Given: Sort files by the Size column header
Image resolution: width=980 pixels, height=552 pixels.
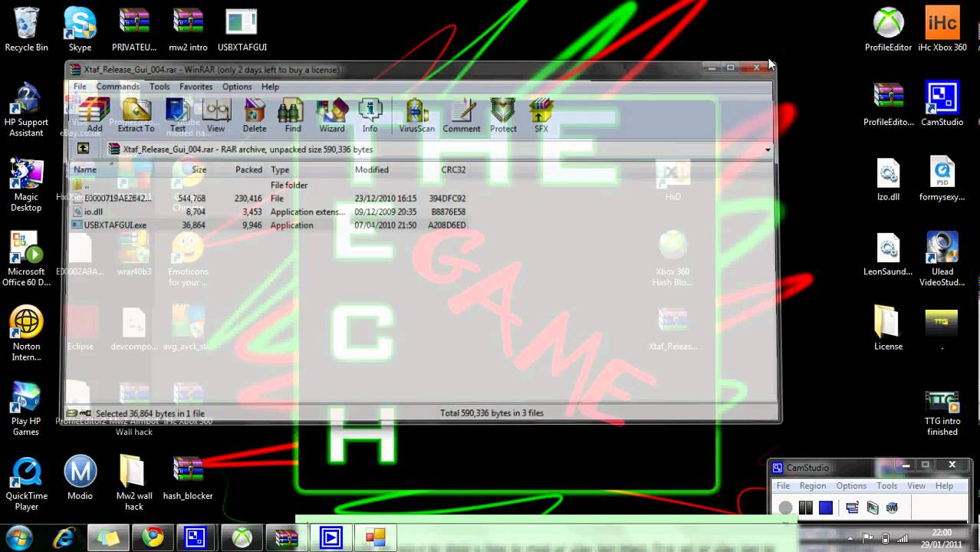Looking at the screenshot, I should (199, 169).
